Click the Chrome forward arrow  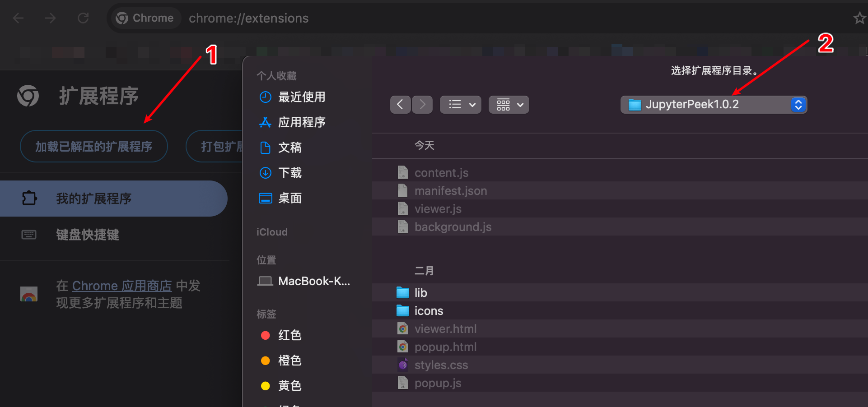coord(51,18)
